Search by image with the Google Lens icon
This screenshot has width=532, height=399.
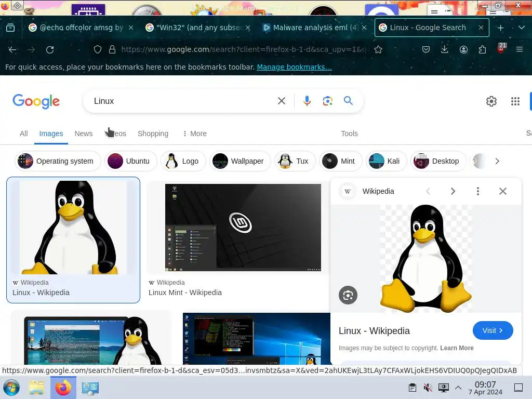[327, 101]
